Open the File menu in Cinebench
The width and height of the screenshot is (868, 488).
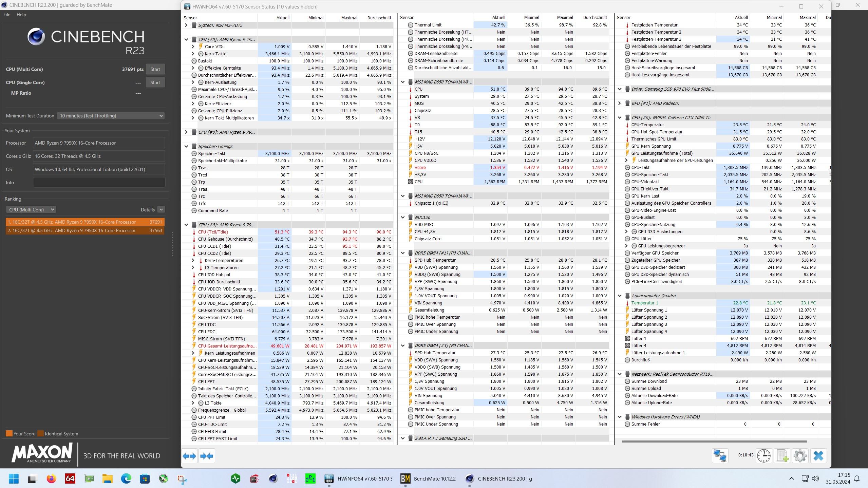point(7,15)
